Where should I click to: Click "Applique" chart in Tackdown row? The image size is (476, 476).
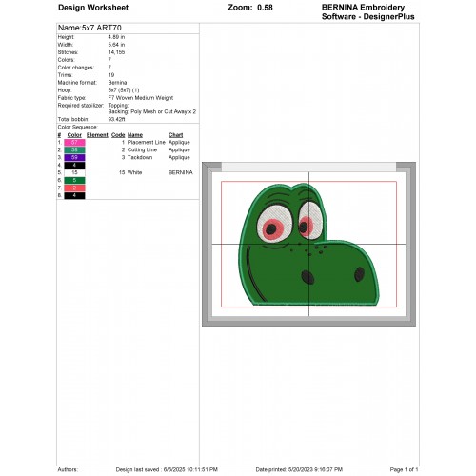(179, 158)
